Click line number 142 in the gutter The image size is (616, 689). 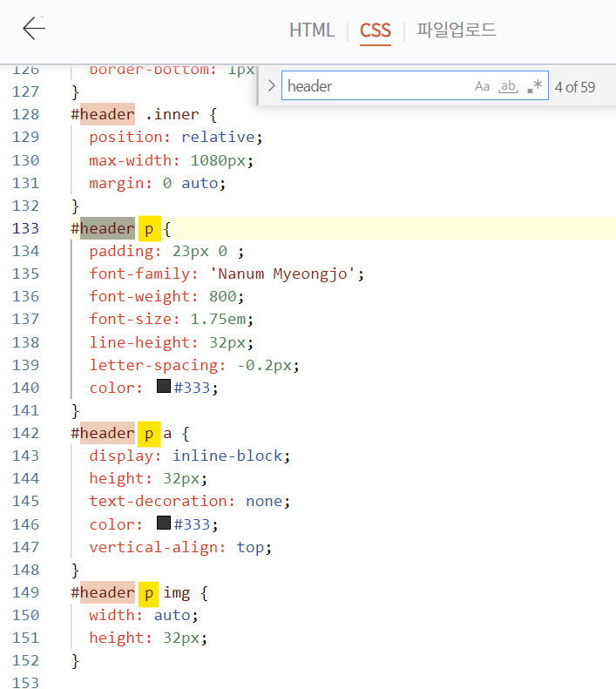(x=26, y=433)
